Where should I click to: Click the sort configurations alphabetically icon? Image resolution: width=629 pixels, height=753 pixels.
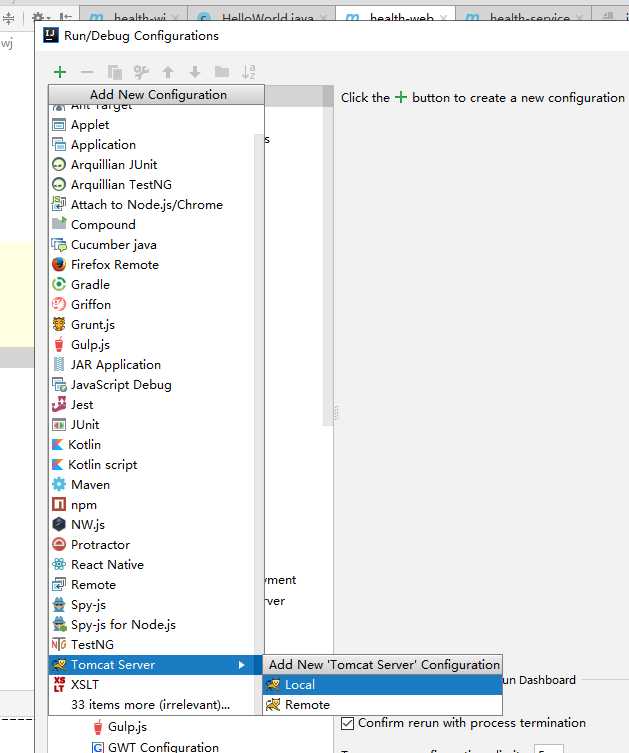click(x=249, y=72)
